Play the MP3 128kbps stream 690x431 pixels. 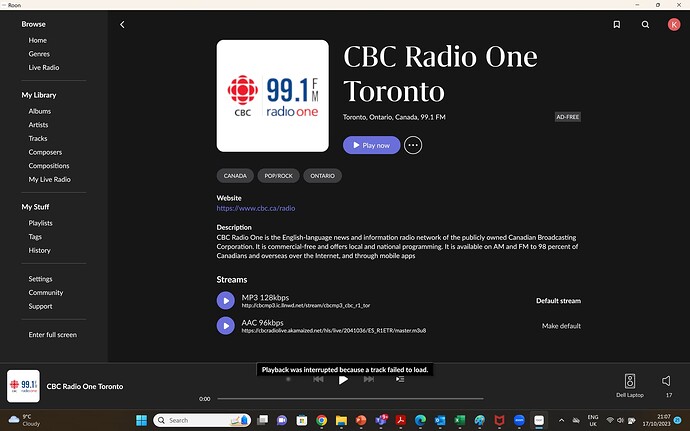(x=225, y=300)
